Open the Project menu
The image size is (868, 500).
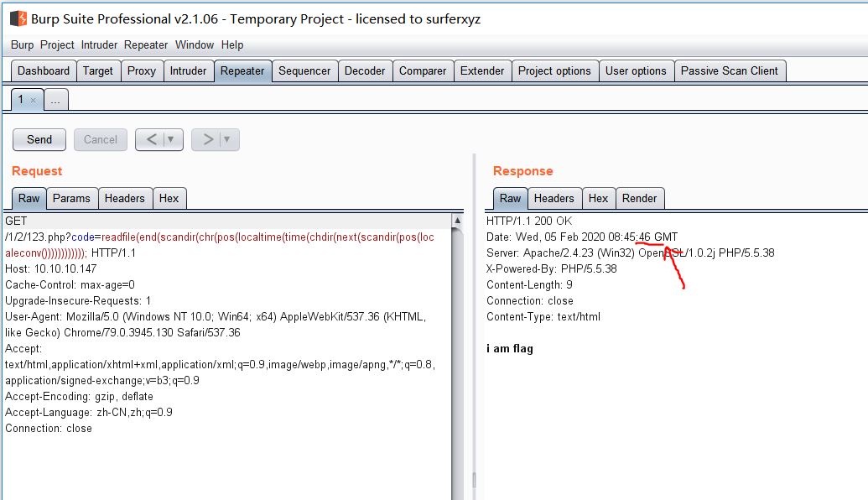point(57,44)
